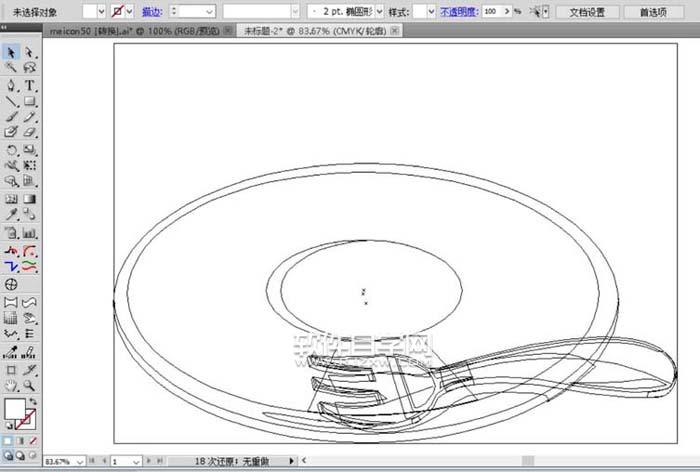700x472 pixels.
Task: Open the variable width profile dropdown
Action: pos(295,12)
